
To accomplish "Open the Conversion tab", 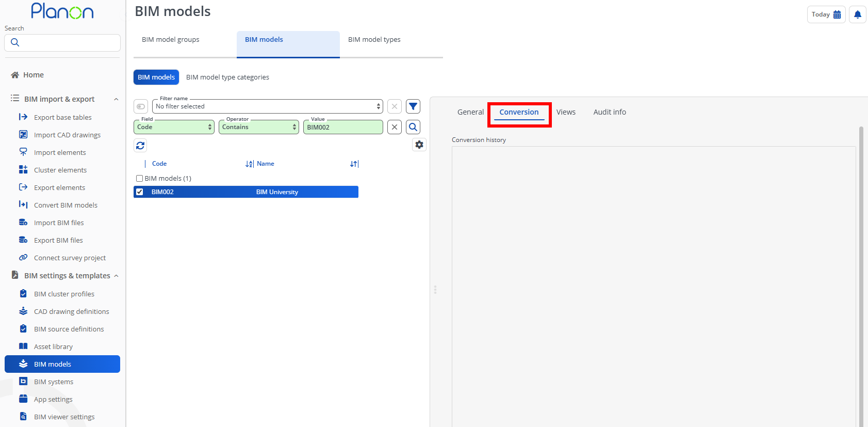I will coord(519,112).
